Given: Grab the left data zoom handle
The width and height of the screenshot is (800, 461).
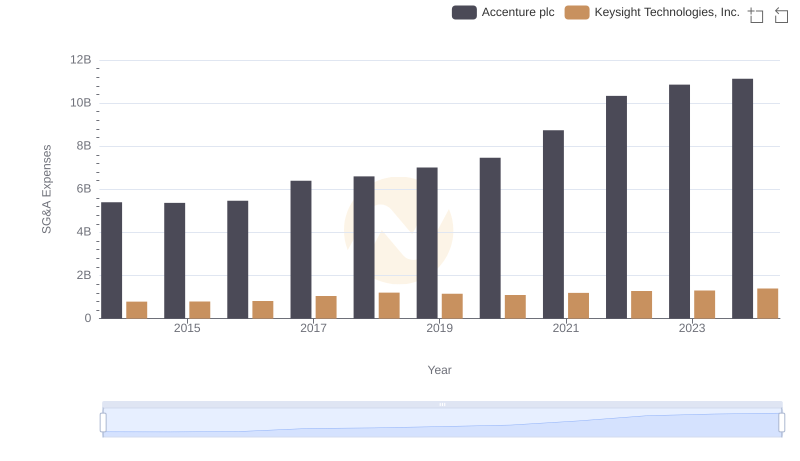Looking at the screenshot, I should [103, 423].
